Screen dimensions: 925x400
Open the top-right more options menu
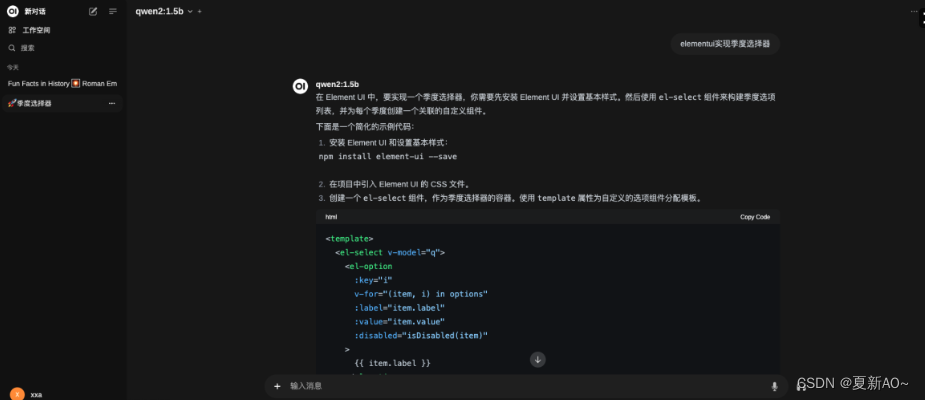914,11
